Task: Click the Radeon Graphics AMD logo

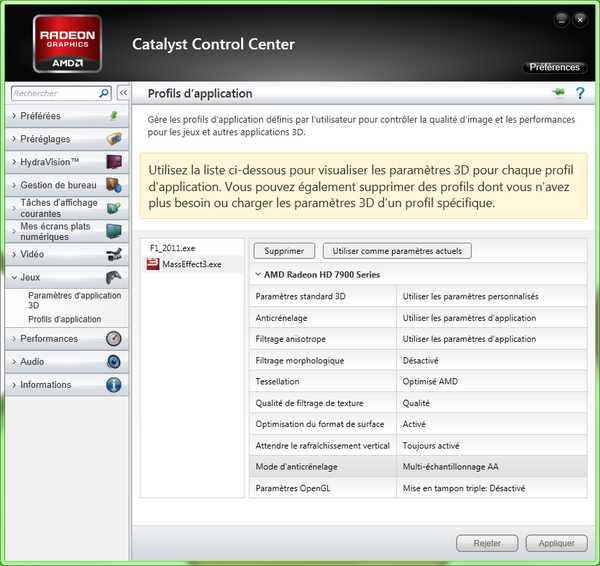Action: coord(67,44)
